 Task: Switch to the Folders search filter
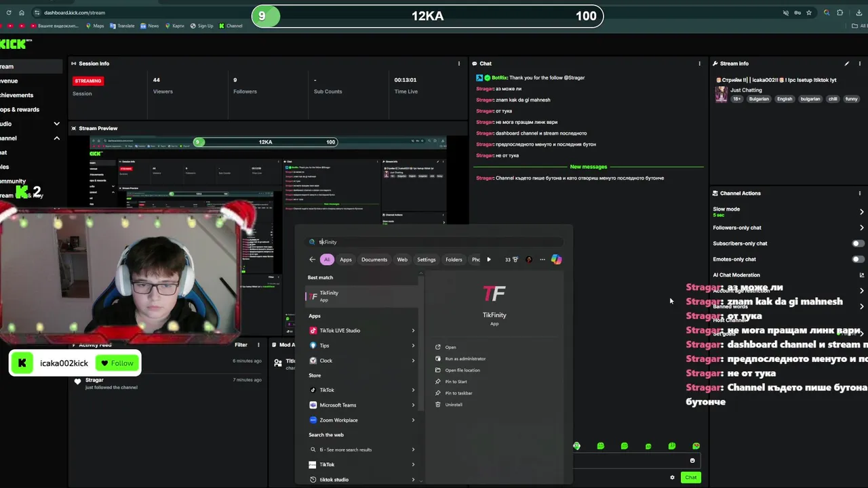coord(454,260)
